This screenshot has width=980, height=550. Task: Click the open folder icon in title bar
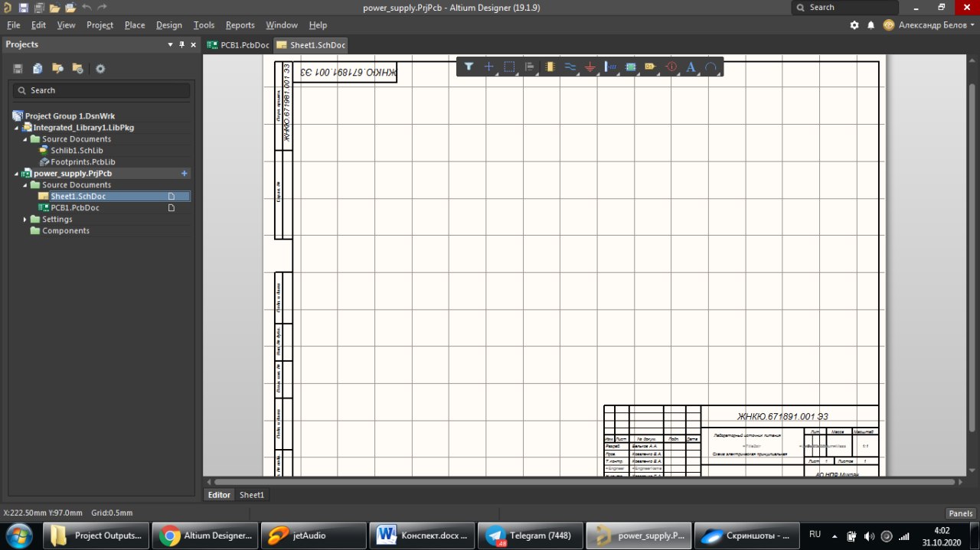coord(54,8)
